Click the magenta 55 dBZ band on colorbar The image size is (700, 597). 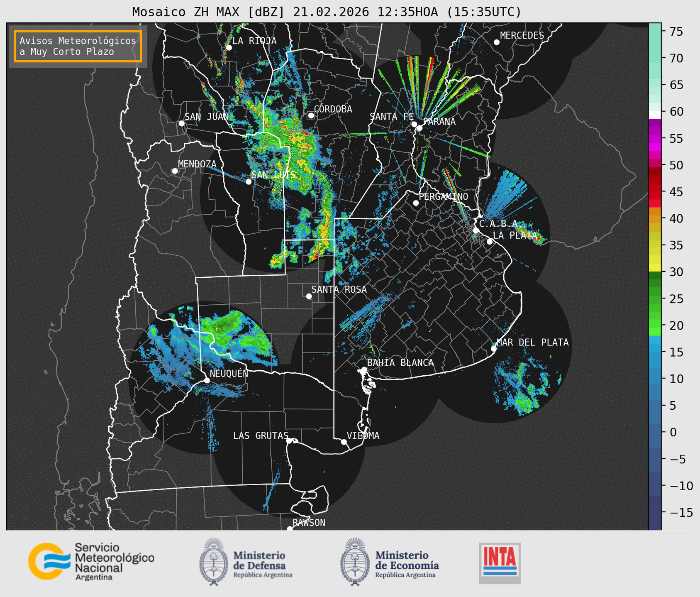tap(654, 139)
